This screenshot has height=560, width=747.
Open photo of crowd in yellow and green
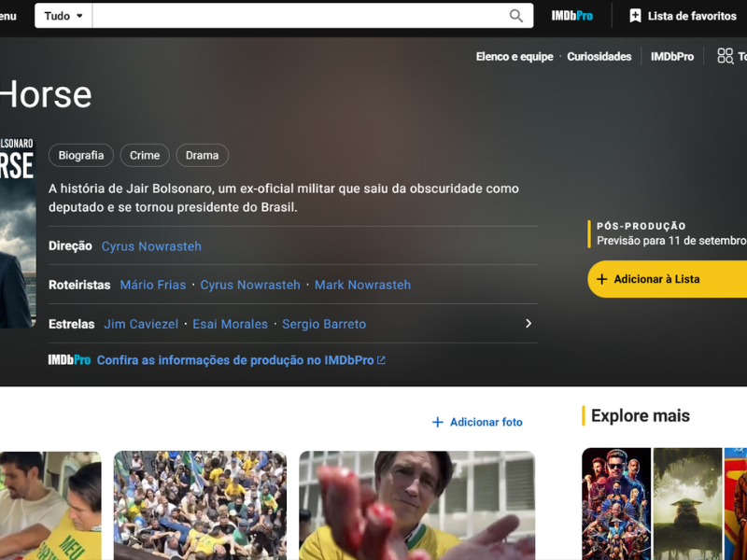[x=200, y=505]
